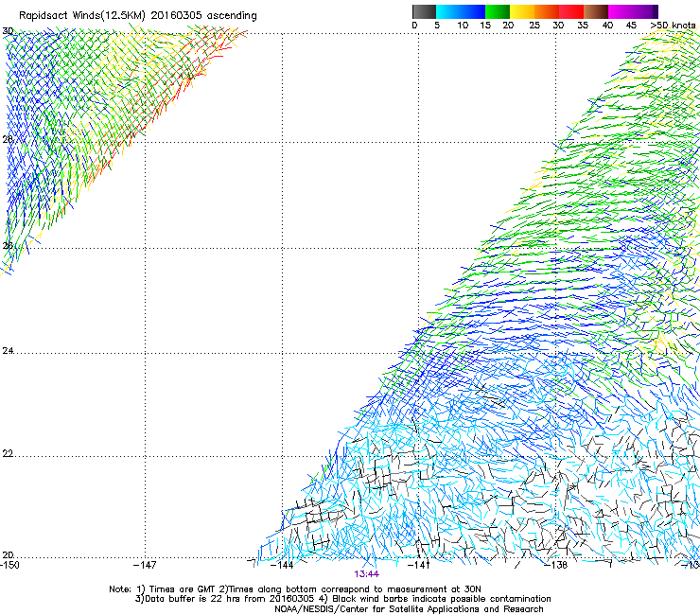Click the longitude label -150
Image resolution: width=700 pixels, height=615 pixels.
(x=9, y=565)
